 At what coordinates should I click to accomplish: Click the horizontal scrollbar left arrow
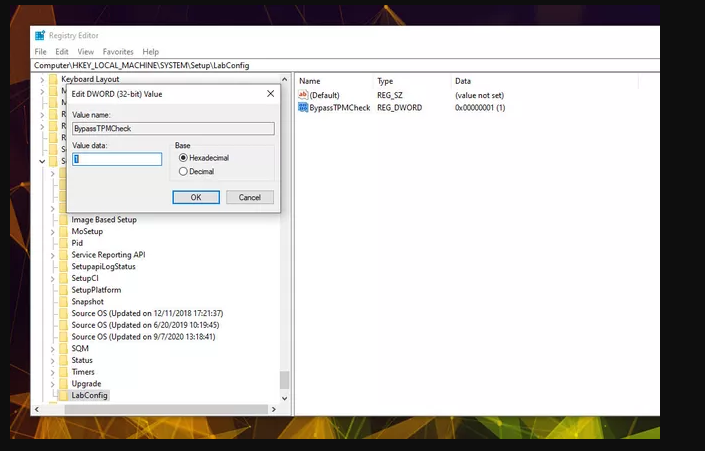37,409
